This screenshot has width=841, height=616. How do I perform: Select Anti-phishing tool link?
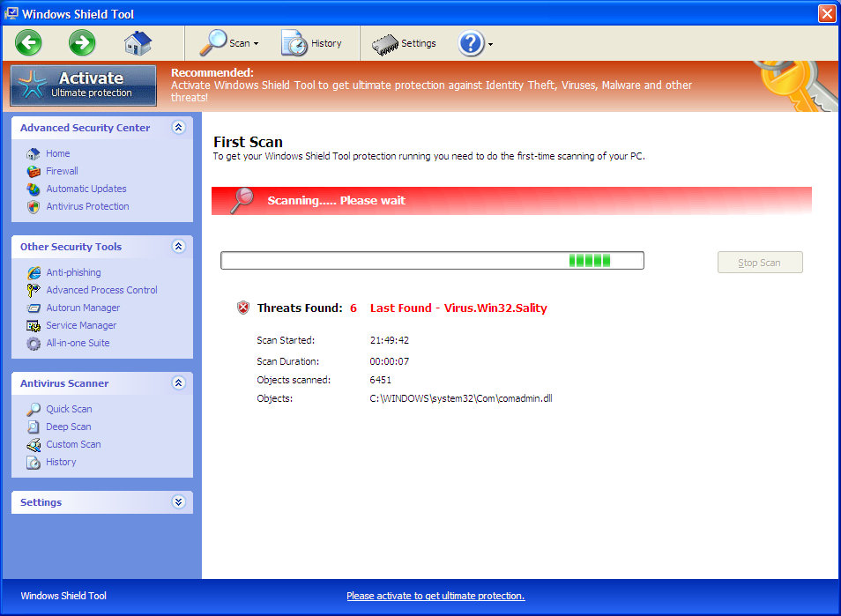(73, 272)
